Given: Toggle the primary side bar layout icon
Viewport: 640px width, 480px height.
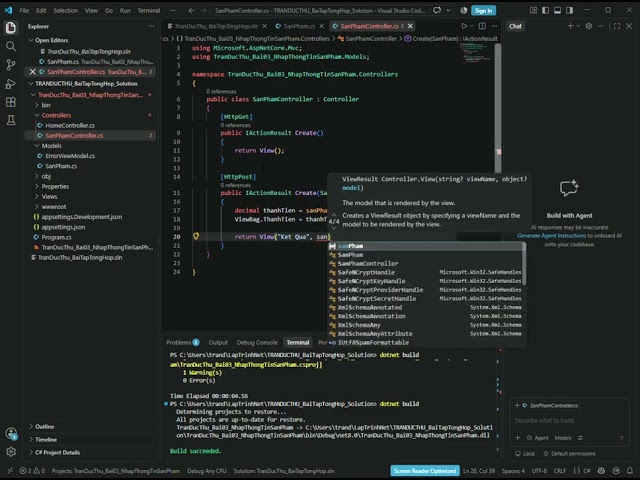Looking at the screenshot, I should pos(545,11).
